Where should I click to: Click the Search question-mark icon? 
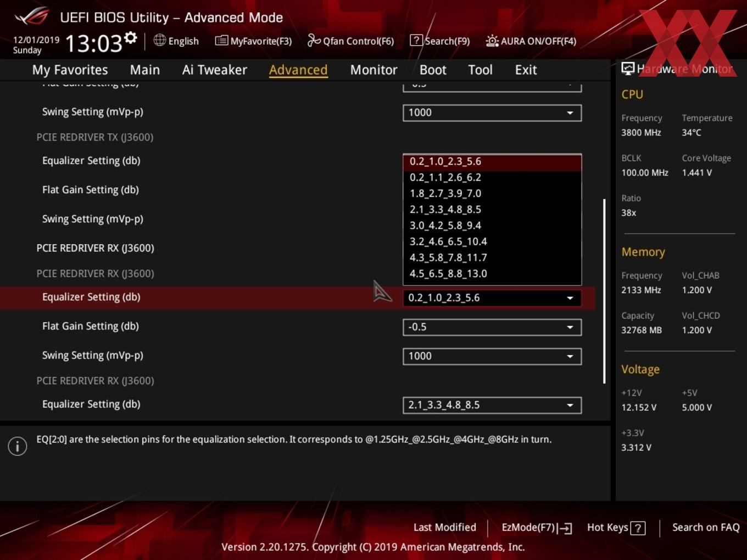click(x=416, y=40)
